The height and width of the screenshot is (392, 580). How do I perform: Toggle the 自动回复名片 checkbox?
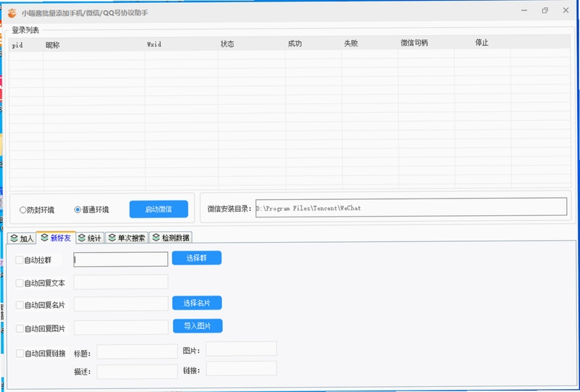point(20,306)
